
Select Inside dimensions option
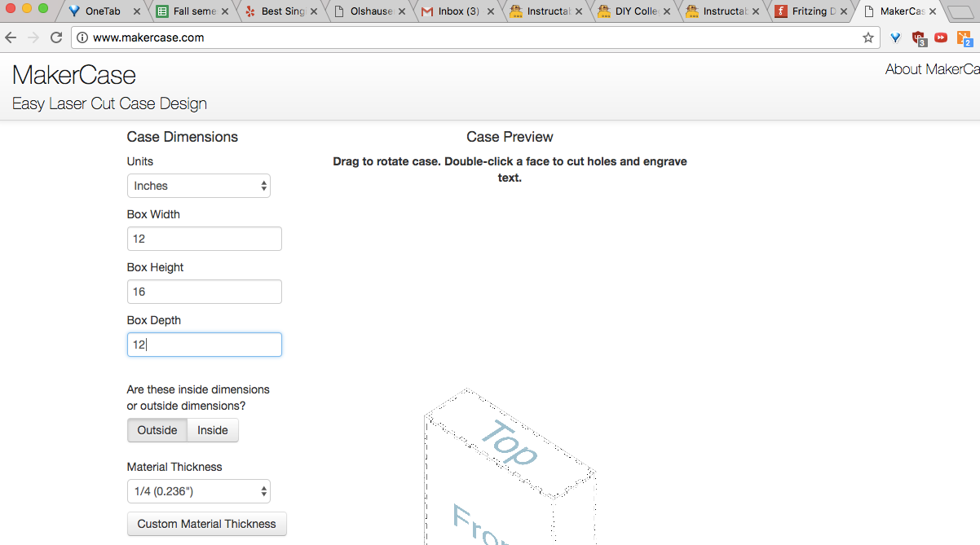point(213,430)
